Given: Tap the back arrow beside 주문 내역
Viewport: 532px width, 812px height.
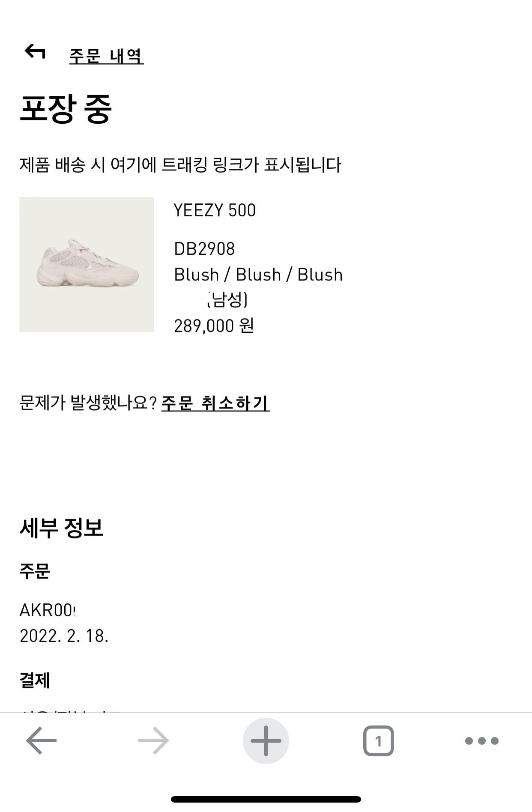Looking at the screenshot, I should coord(35,52).
